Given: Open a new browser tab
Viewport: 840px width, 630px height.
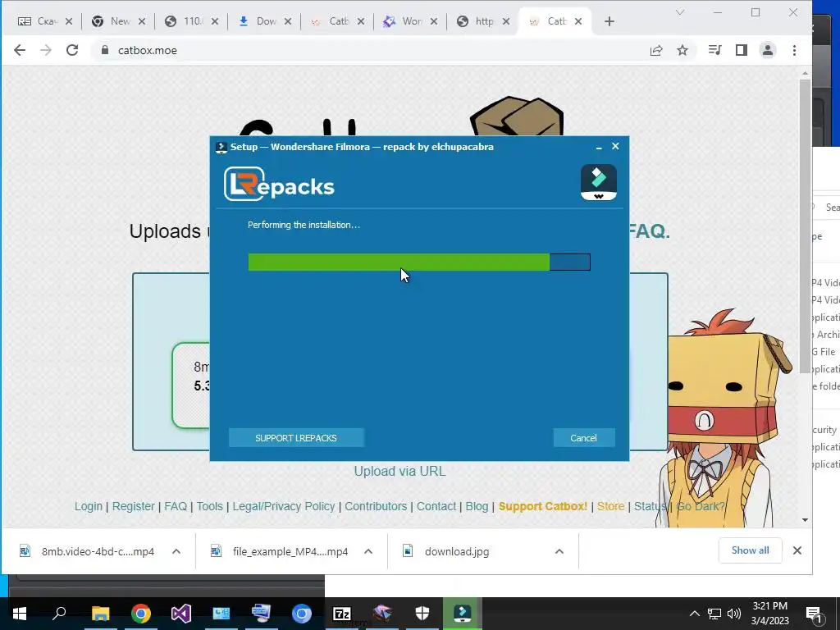Looking at the screenshot, I should (x=609, y=21).
